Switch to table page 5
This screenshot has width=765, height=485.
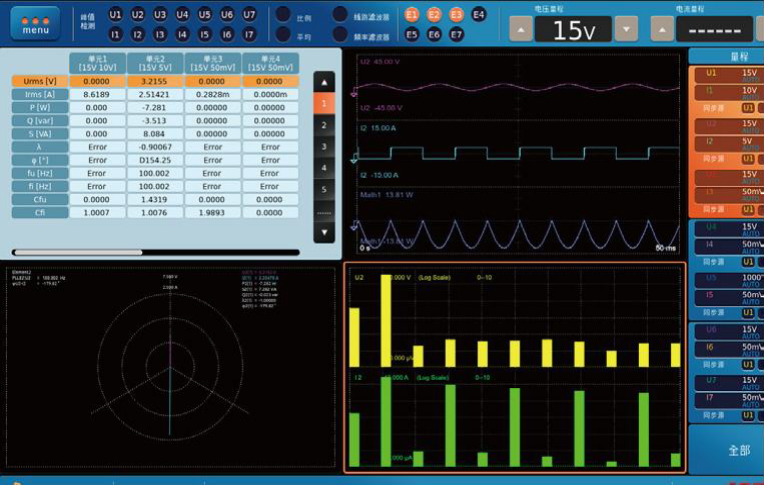tap(324, 189)
